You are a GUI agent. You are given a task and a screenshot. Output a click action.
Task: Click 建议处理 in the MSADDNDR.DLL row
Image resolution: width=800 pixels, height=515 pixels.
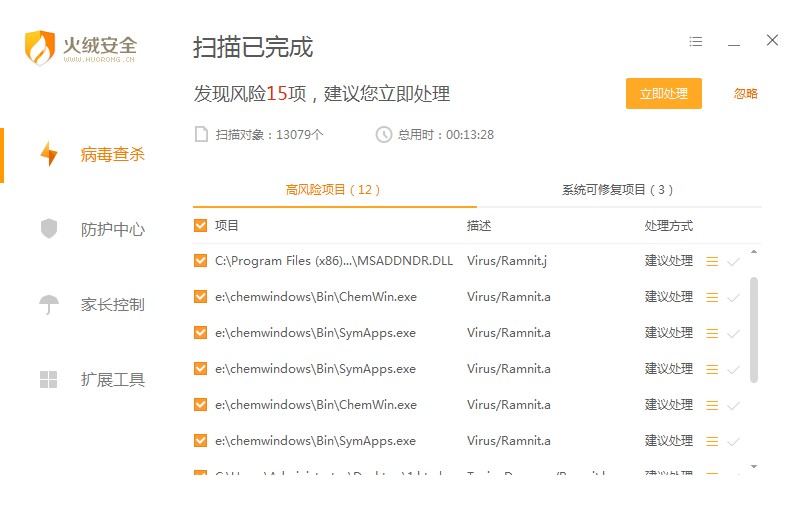click(x=668, y=261)
